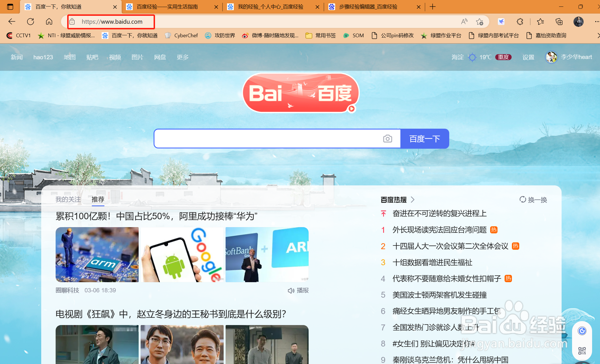
Task: Open the 设置 menu
Action: [528, 57]
